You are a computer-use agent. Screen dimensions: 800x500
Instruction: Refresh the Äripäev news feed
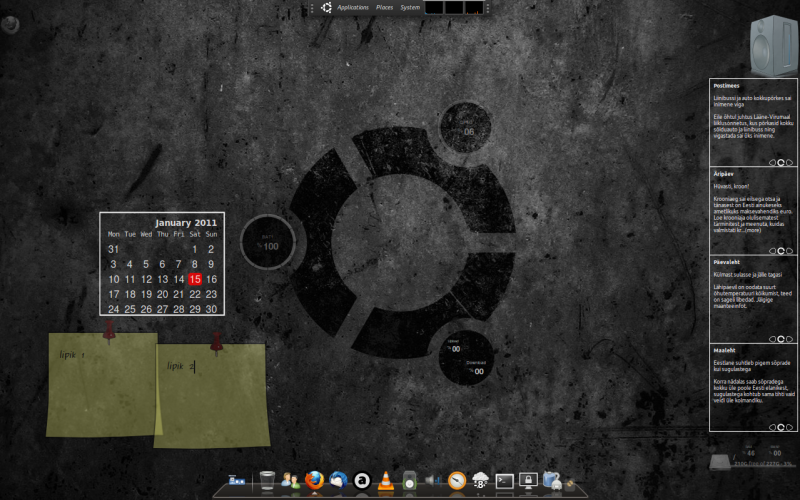(x=781, y=251)
